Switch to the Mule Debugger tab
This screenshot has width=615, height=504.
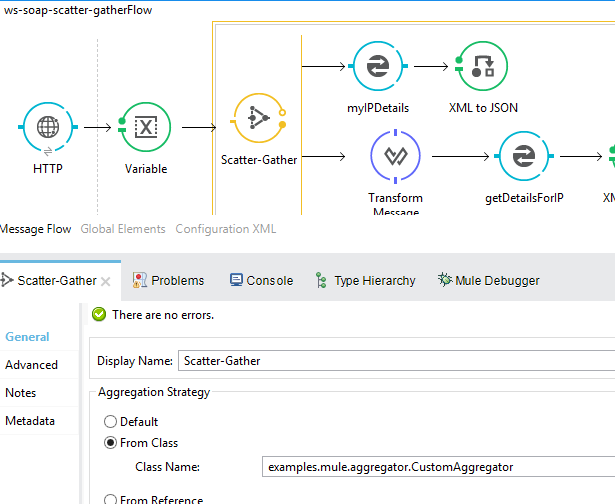489,281
